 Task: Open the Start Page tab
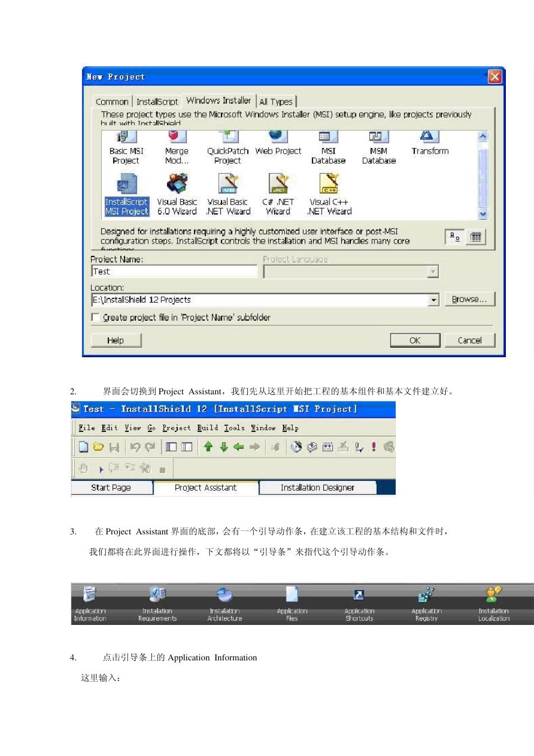coord(111,488)
